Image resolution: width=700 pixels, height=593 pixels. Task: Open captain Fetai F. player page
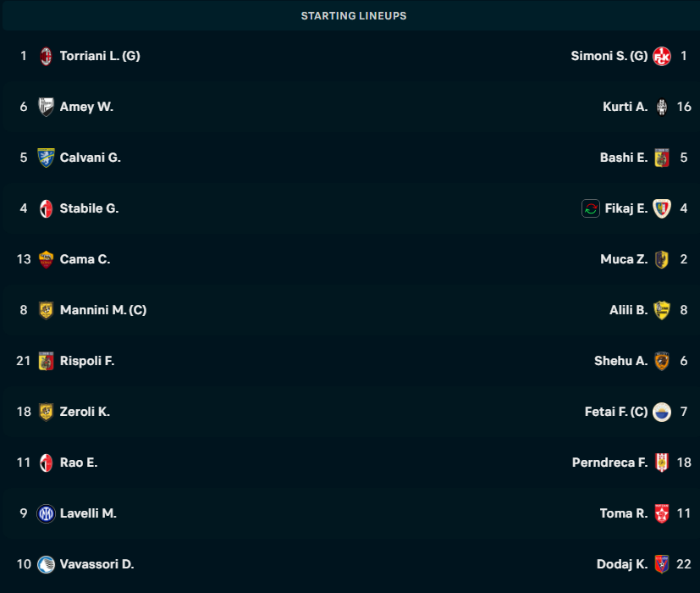(x=616, y=412)
